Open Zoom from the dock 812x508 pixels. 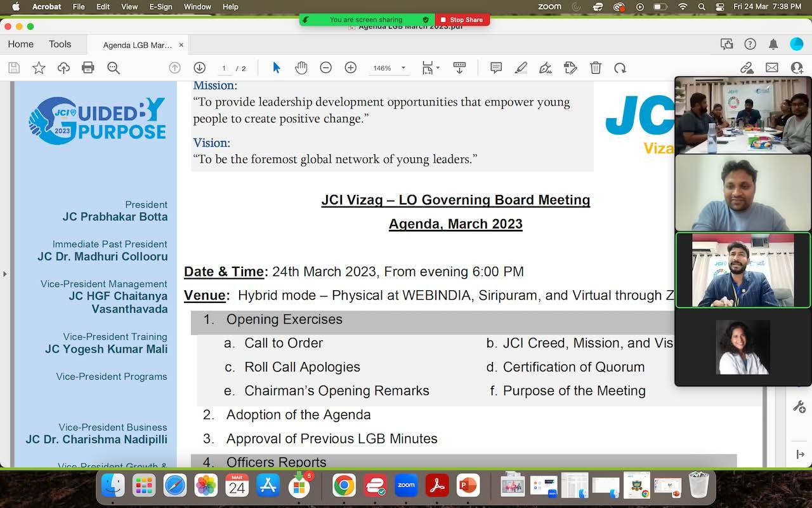click(406, 486)
